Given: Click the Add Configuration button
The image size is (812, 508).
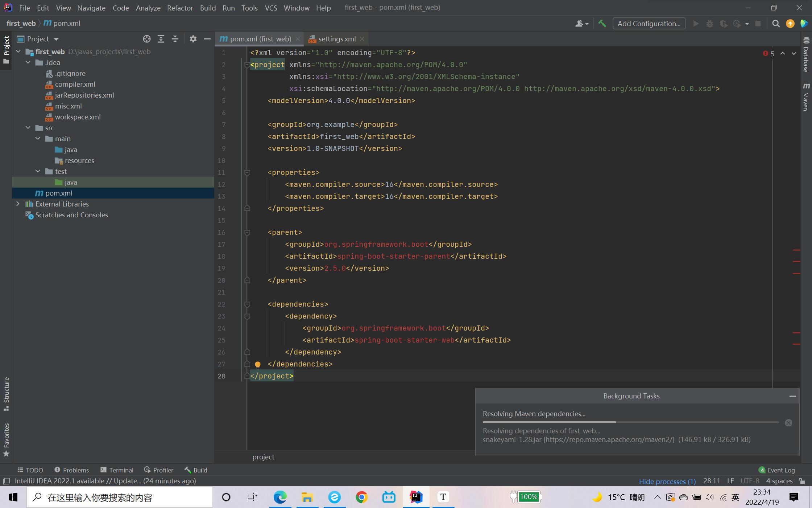Looking at the screenshot, I should (649, 24).
